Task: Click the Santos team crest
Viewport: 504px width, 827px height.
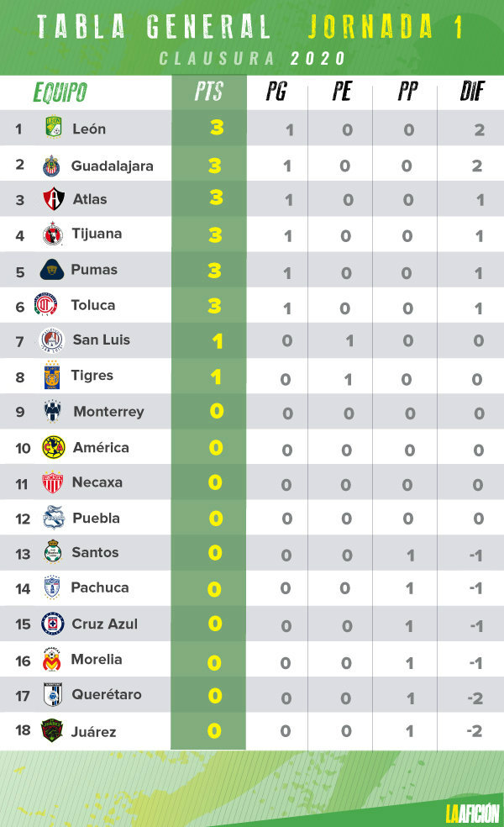Action: [x=53, y=551]
